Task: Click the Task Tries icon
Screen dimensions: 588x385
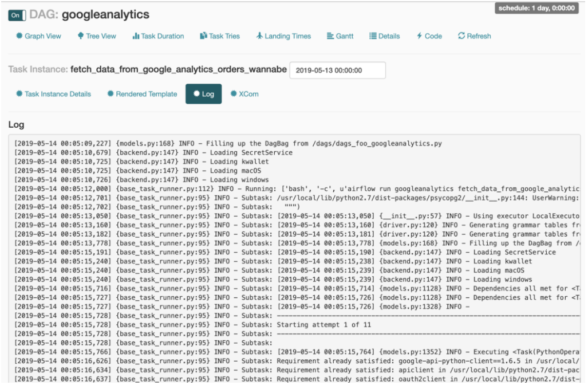Action: click(x=204, y=36)
